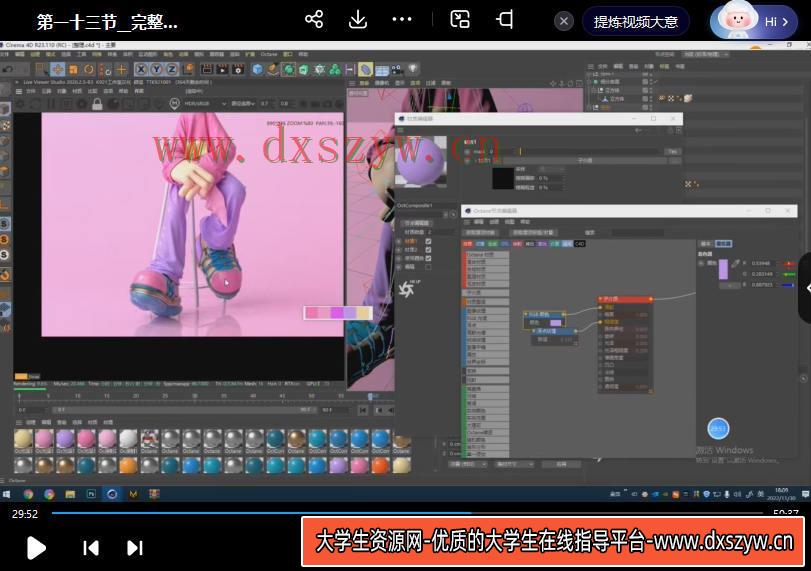The width and height of the screenshot is (811, 571).
Task: Select first cream material sphere in material manager
Action: pyautogui.click(x=23, y=440)
